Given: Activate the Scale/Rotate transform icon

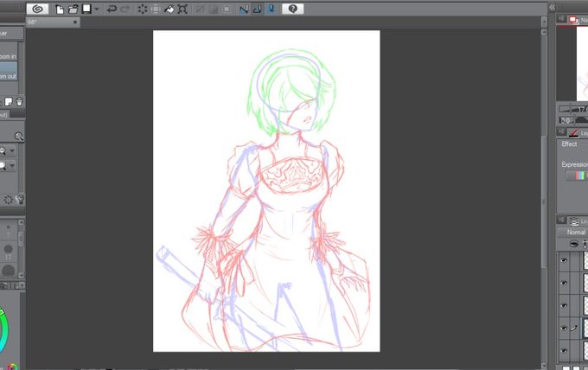Looking at the screenshot, I should [x=182, y=9].
